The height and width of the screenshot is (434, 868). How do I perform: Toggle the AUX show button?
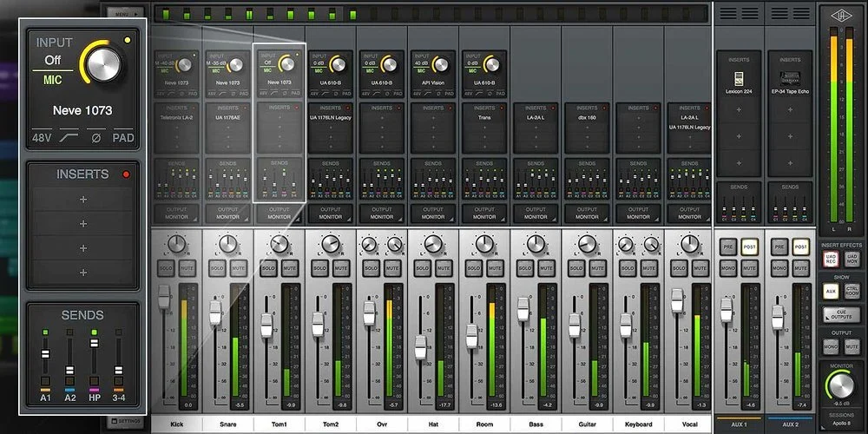tap(831, 291)
